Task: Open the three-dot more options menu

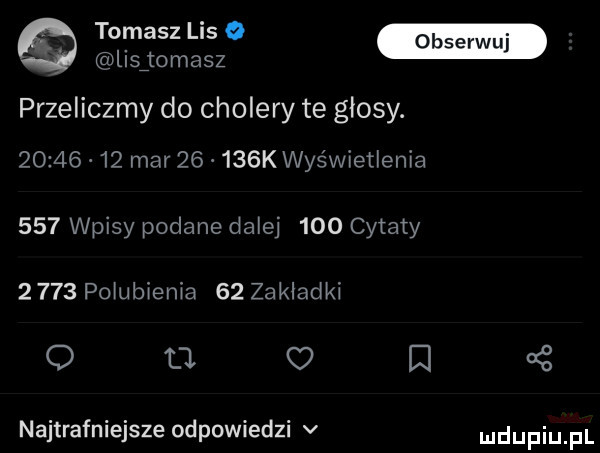Action: 571,43
